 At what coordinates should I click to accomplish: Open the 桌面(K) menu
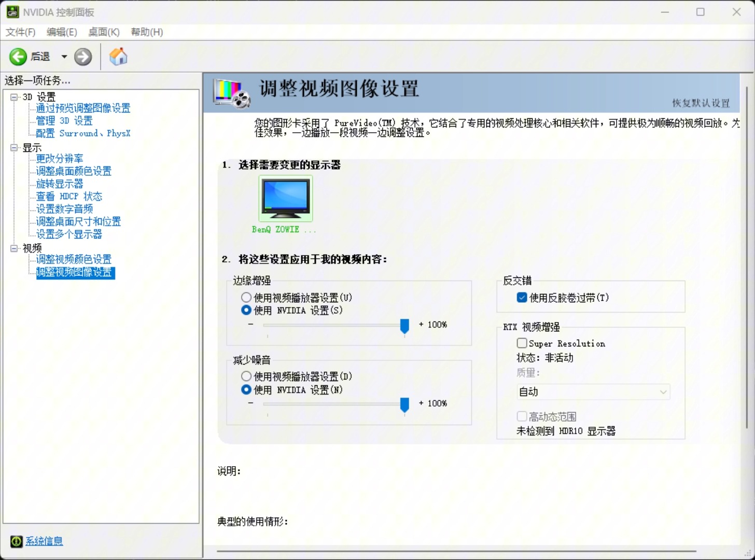pos(104,32)
